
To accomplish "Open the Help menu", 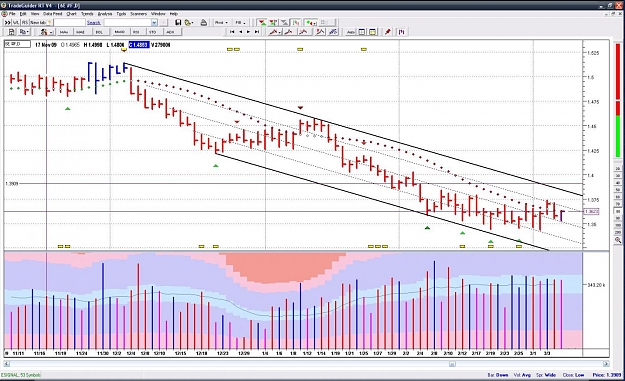I will (x=174, y=14).
